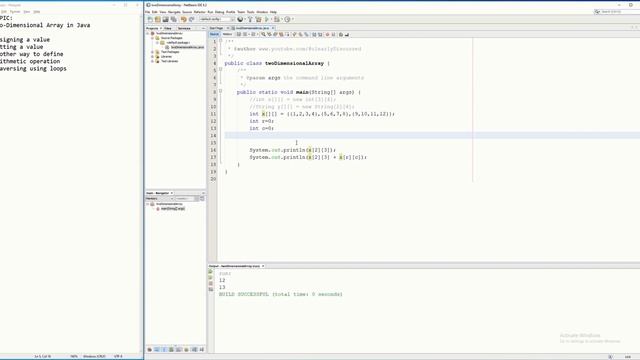Select the Test Packages folder
This screenshot has width=640, height=360.
coord(170,52)
